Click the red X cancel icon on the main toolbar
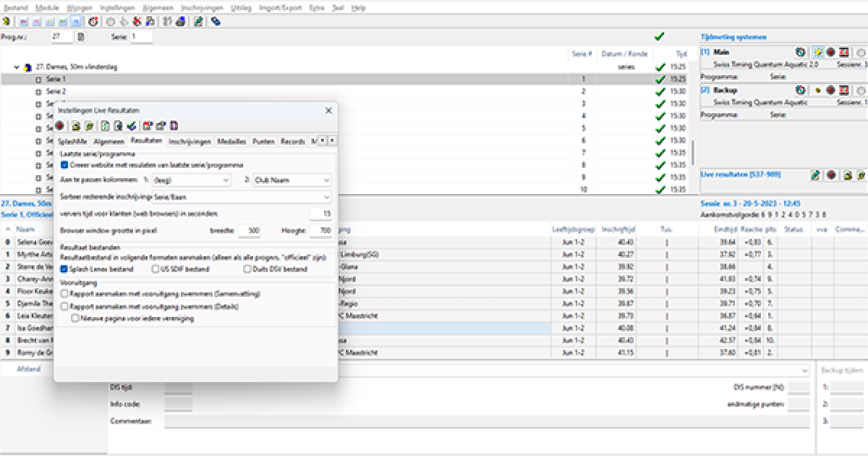868x456 pixels. (136, 22)
